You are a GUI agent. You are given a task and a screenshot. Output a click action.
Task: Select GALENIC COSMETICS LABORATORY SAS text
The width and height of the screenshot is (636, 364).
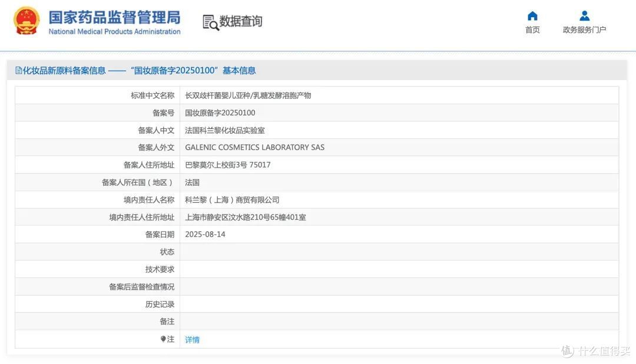click(x=255, y=147)
